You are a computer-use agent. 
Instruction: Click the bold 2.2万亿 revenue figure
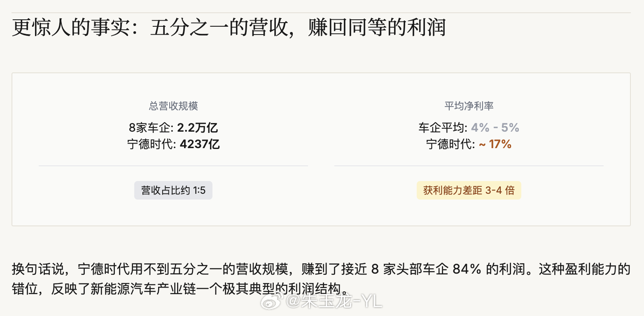pyautogui.click(x=197, y=128)
